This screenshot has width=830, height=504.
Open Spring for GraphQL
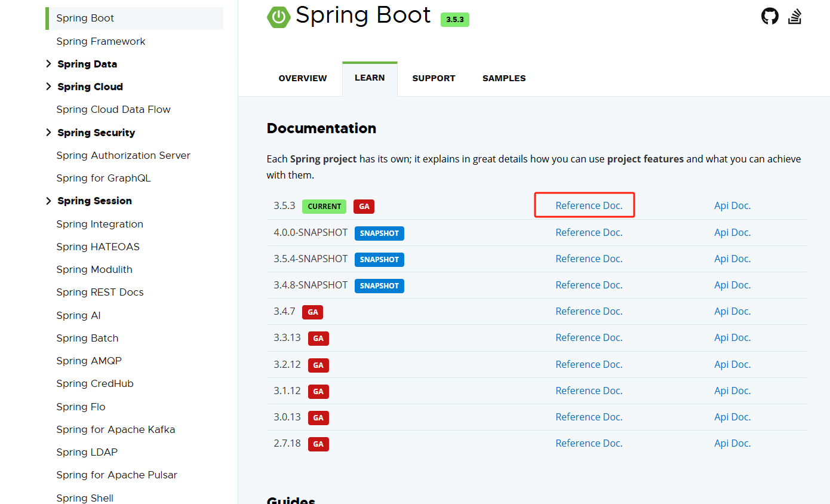click(103, 178)
